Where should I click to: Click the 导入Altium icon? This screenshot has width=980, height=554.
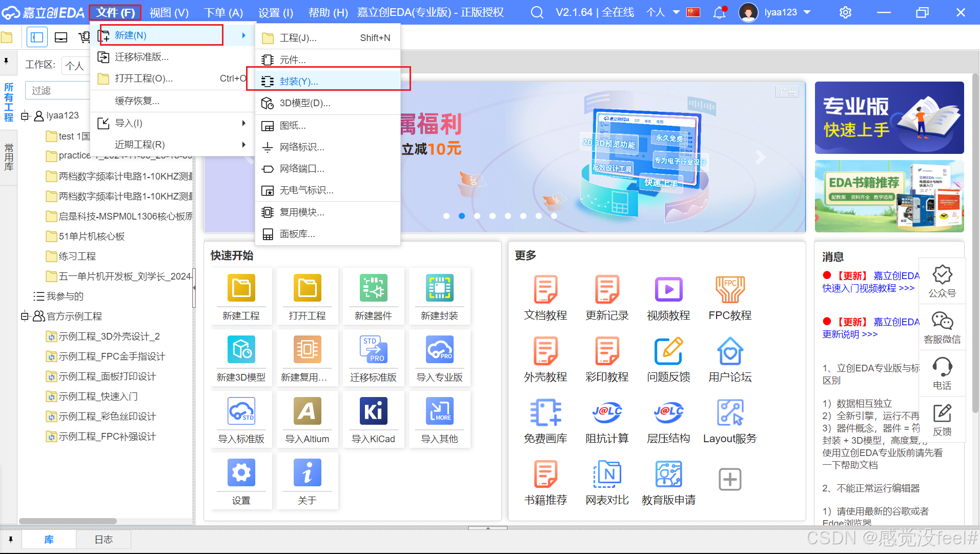click(307, 411)
